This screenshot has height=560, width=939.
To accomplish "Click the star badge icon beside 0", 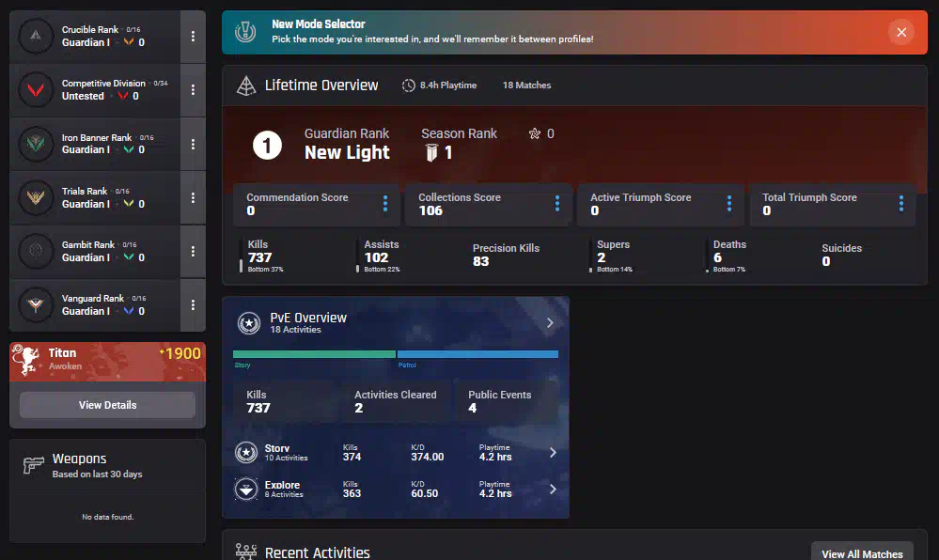I will click(x=535, y=133).
